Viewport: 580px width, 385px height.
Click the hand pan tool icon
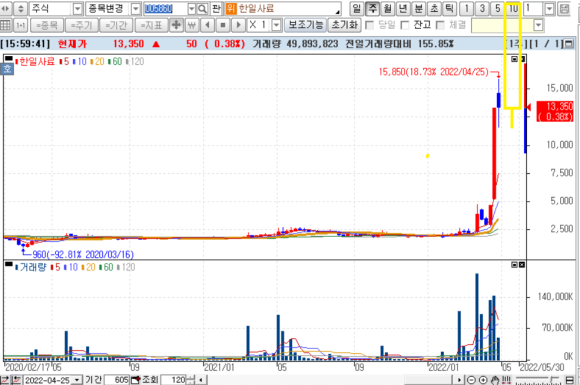495,380
